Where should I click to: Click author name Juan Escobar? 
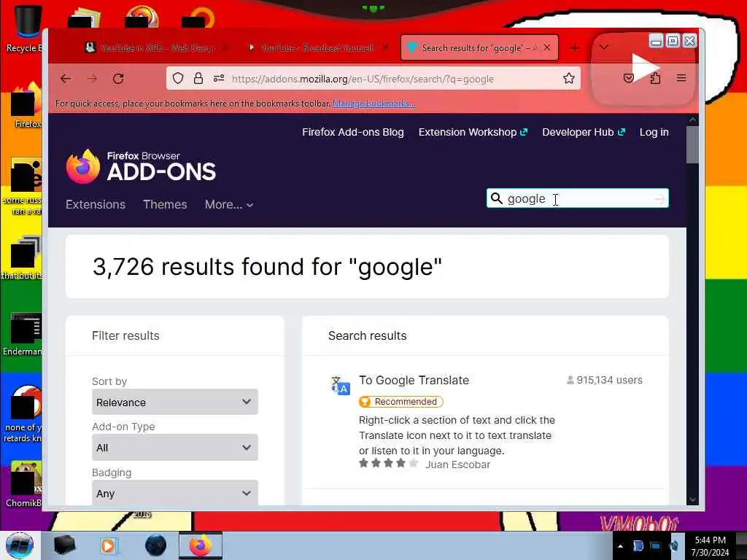pos(457,464)
